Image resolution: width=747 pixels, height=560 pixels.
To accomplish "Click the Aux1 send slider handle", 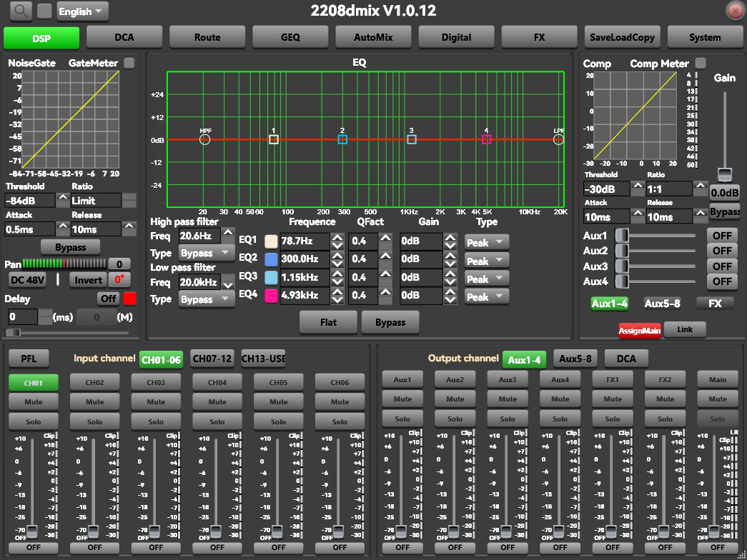I will pyautogui.click(x=621, y=235).
